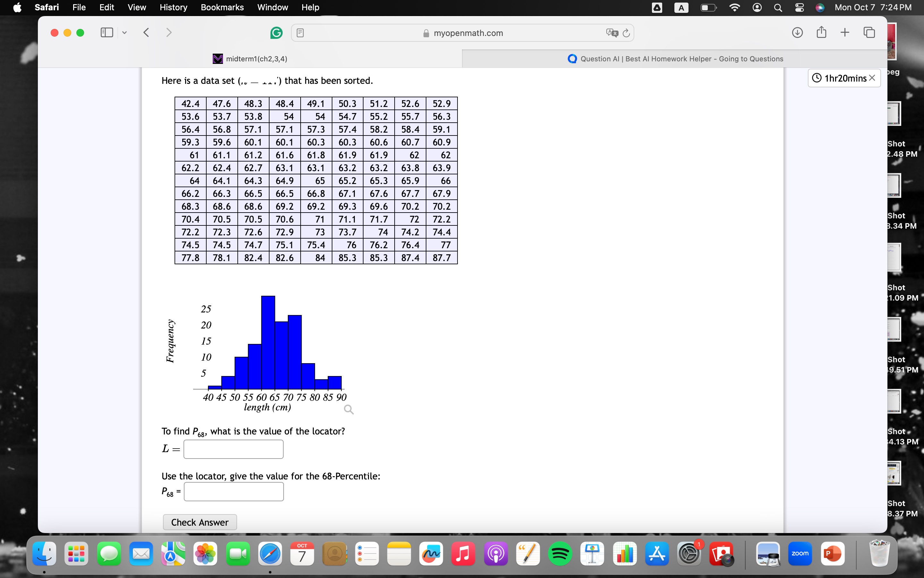This screenshot has width=924, height=578.
Task: Open the Safari menu
Action: click(47, 7)
